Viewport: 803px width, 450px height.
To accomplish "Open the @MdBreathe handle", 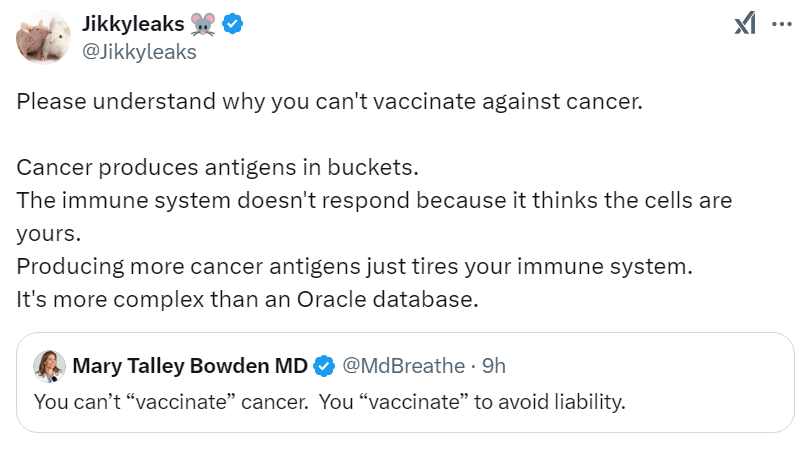I will (403, 366).
